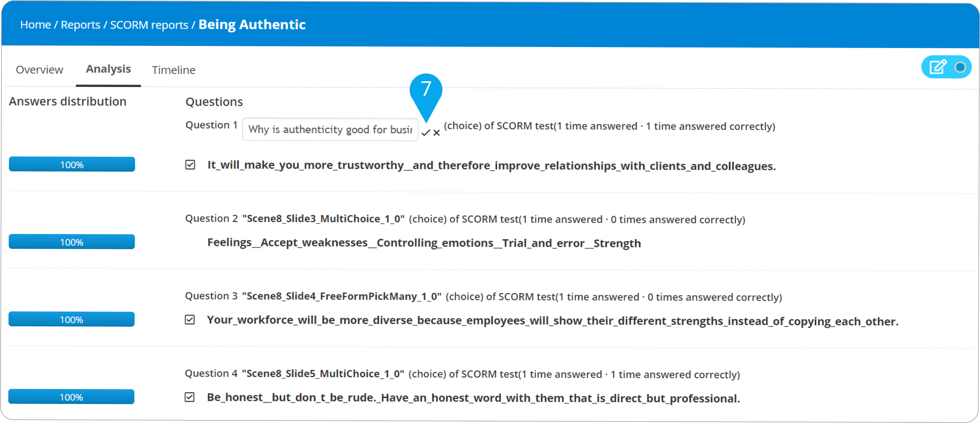This screenshot has width=980, height=423.
Task: Click the Question 1 title input field
Action: [x=330, y=130]
